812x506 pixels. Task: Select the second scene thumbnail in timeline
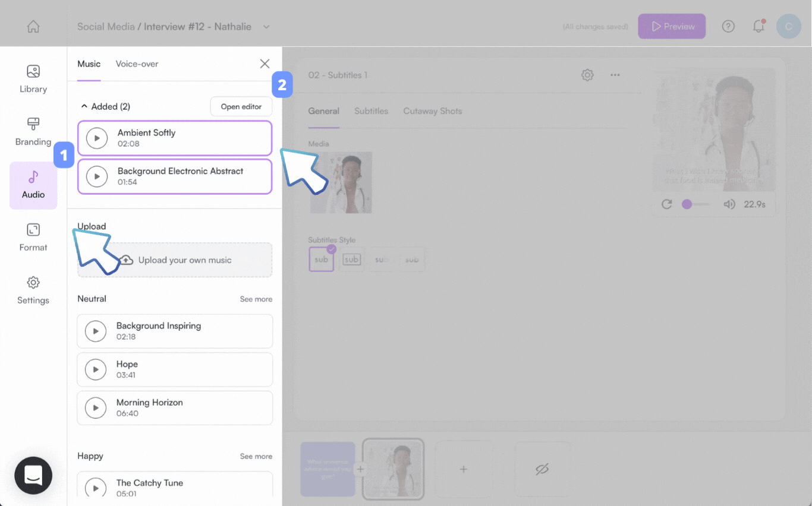(393, 469)
